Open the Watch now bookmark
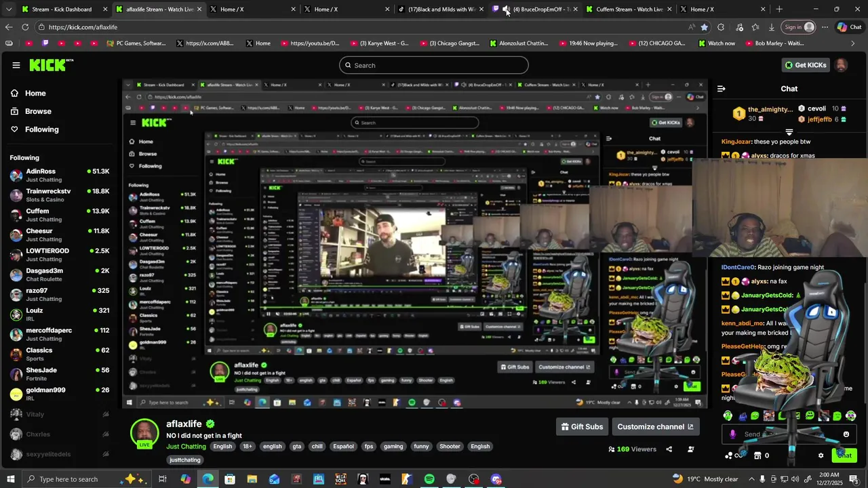The height and width of the screenshot is (488, 868). point(717,43)
